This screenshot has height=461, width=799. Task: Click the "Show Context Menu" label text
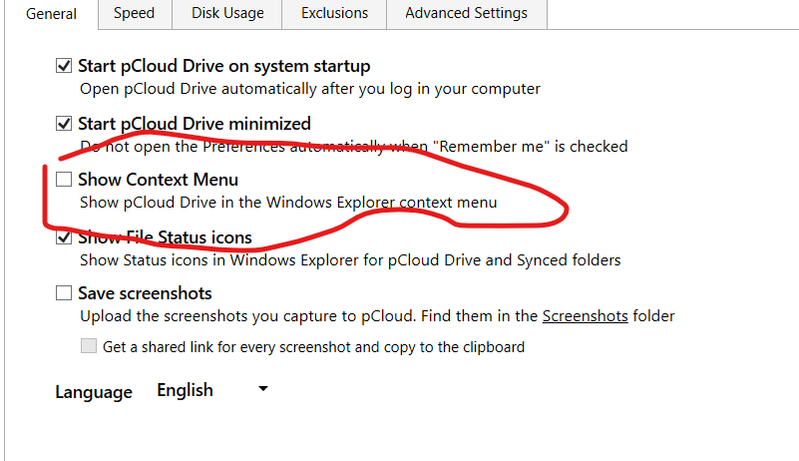click(158, 180)
